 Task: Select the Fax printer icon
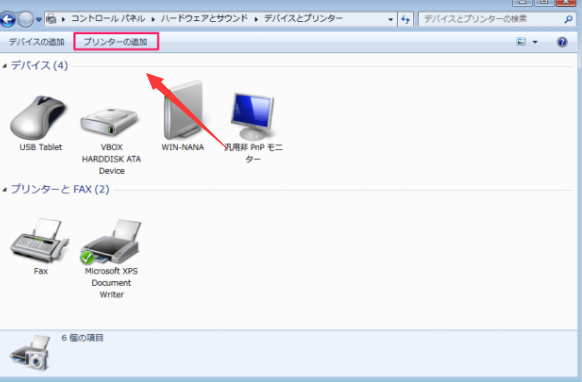tap(39, 241)
